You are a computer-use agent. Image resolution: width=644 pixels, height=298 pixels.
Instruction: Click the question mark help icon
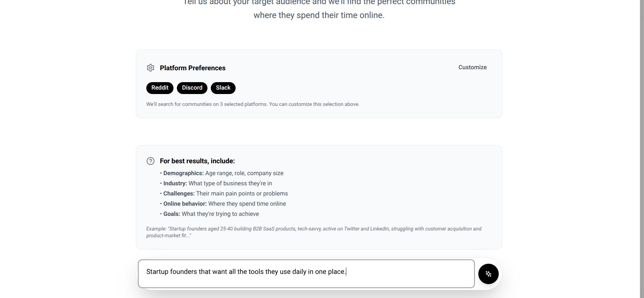coord(150,161)
